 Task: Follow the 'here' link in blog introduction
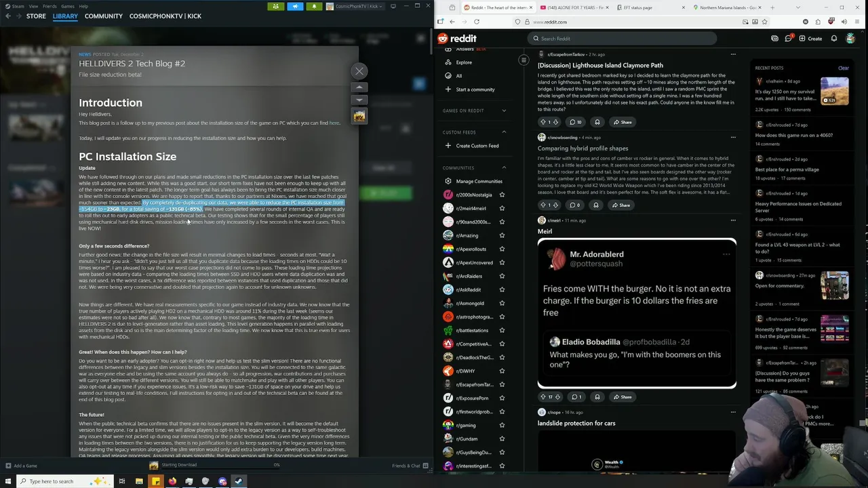[334, 123]
